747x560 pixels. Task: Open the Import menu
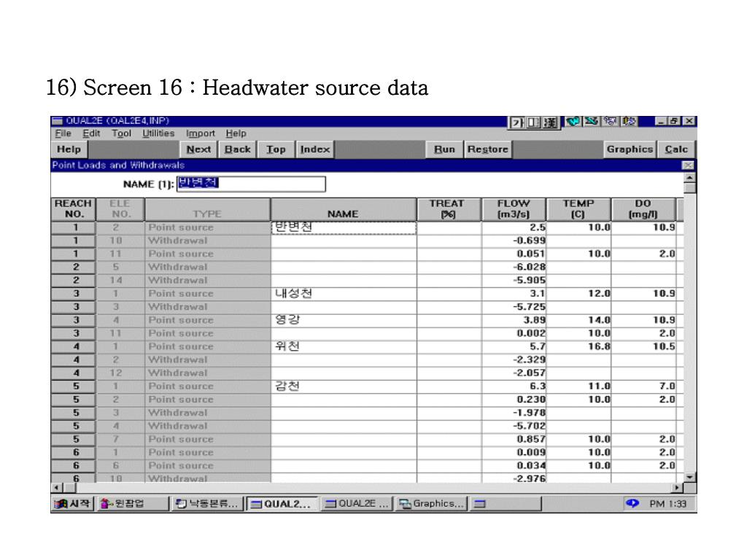click(x=201, y=133)
